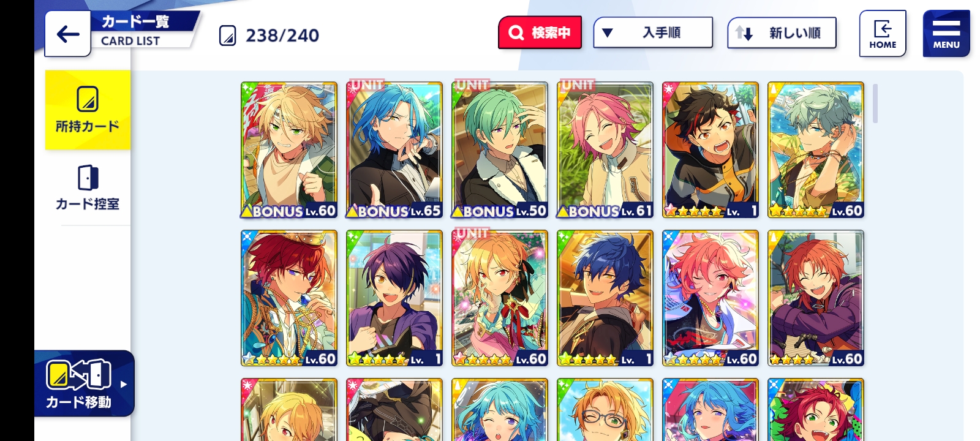Screen dimensions: 980x441
Task: Click the red 検索中 search button
Action: click(x=540, y=32)
